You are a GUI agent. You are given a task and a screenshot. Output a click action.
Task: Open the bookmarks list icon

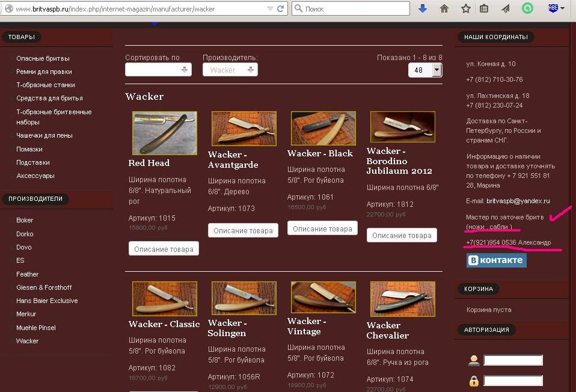click(484, 9)
